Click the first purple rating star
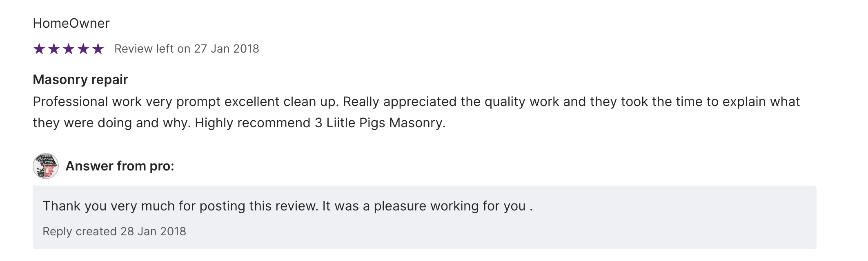The height and width of the screenshot is (261, 868). coord(39,49)
